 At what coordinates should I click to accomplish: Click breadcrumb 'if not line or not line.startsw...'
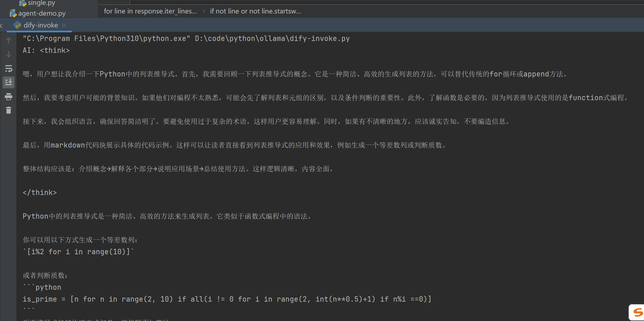pyautogui.click(x=255, y=11)
